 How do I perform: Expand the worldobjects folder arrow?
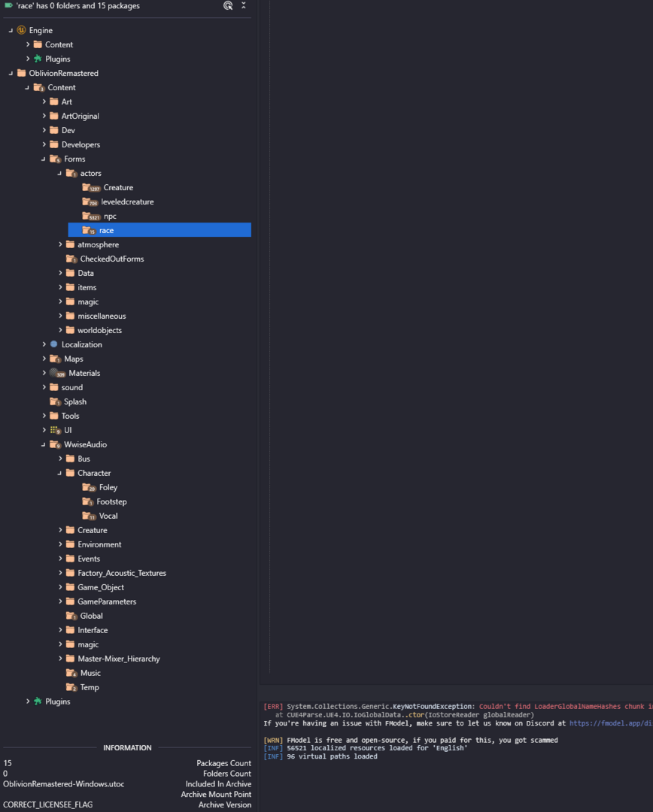coord(60,330)
